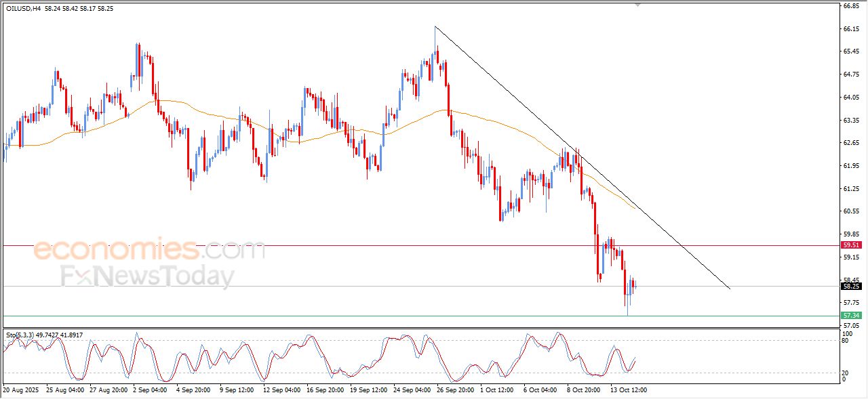Image resolution: width=868 pixels, height=399 pixels.
Task: Click the 13 Oct 12:00 time label
Action: (629, 390)
